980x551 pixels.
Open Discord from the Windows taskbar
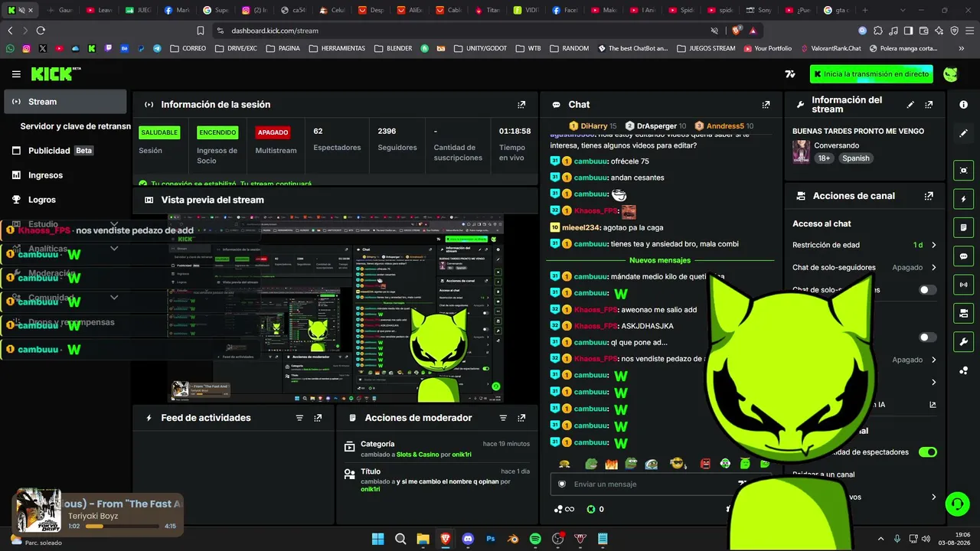tap(468, 539)
